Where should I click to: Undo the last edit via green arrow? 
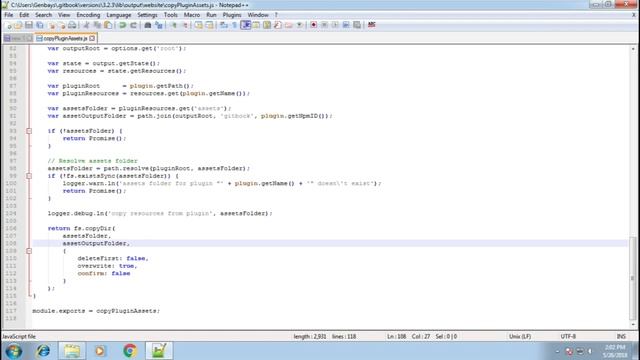[122, 25]
